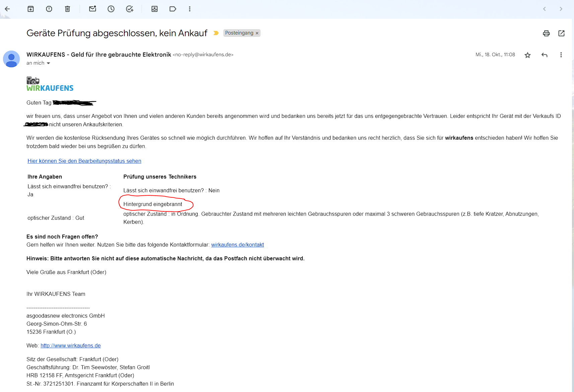This screenshot has height=392, width=574.
Task: Click 'Georg-Simon-Ohm-Str. 6' address line
Action: click(x=57, y=324)
